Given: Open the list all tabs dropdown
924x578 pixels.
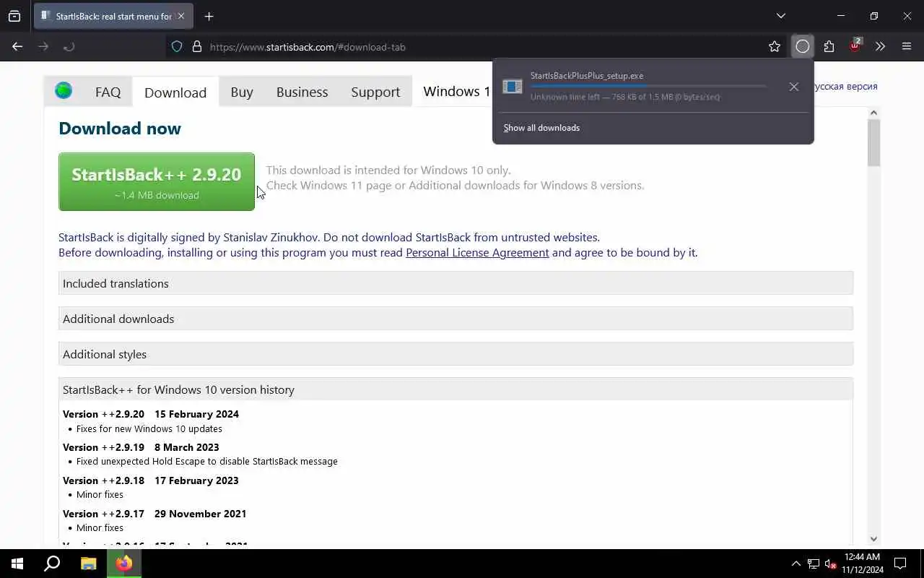Looking at the screenshot, I should point(780,16).
